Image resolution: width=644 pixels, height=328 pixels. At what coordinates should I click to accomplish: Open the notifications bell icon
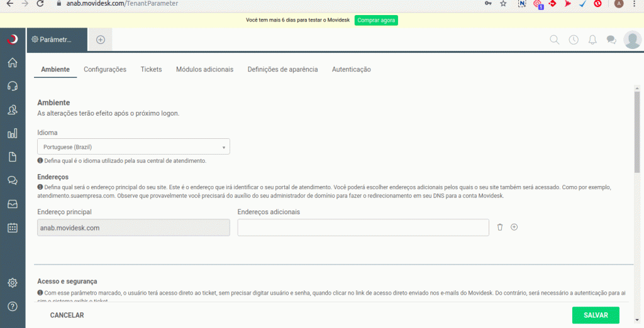[592, 40]
